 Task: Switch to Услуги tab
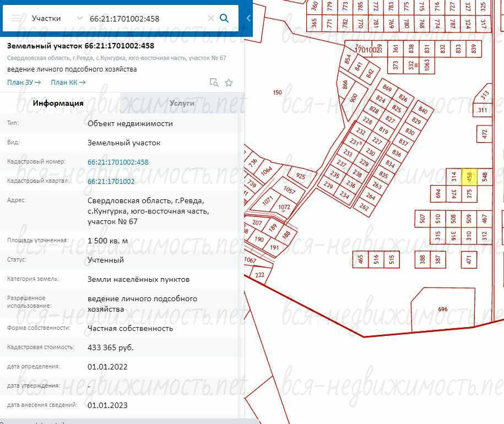point(182,103)
